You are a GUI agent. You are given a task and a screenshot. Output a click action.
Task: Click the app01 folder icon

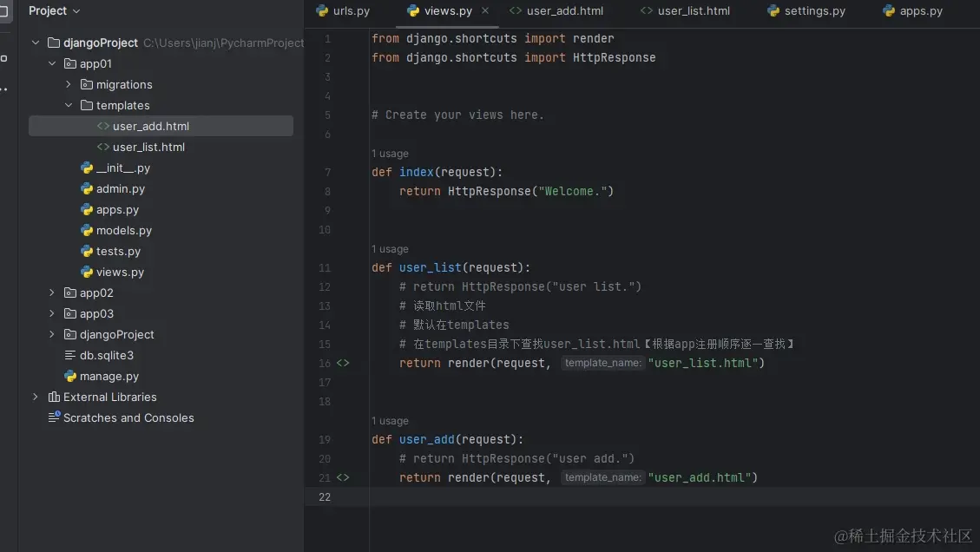pyautogui.click(x=70, y=63)
